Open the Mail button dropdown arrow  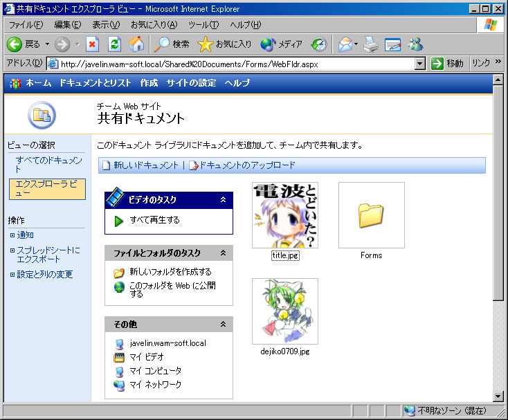click(x=356, y=44)
